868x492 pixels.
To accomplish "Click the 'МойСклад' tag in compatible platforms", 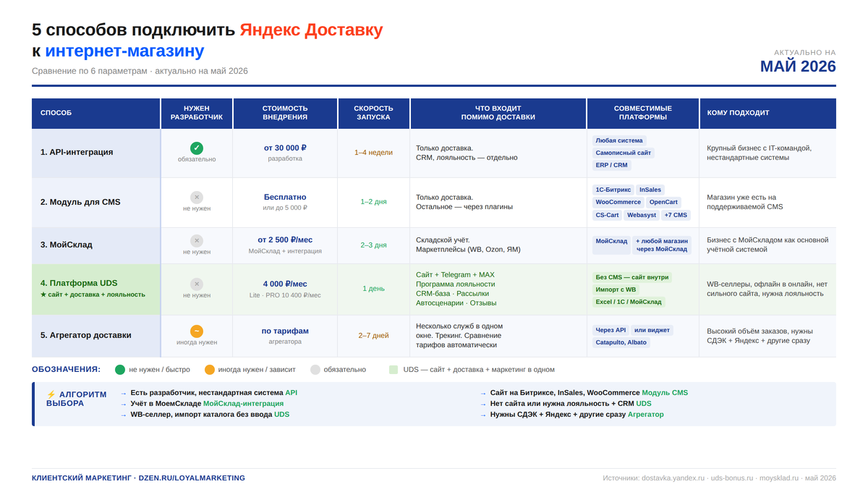I will [x=612, y=245].
